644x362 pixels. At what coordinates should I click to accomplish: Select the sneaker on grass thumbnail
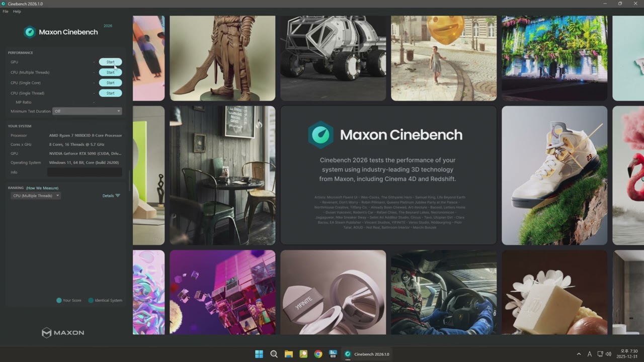[554, 175]
